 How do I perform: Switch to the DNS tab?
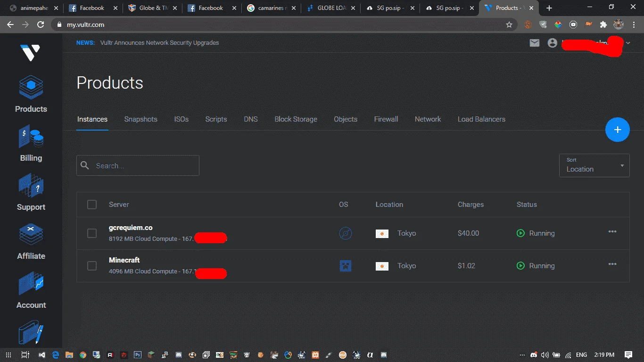[251, 119]
